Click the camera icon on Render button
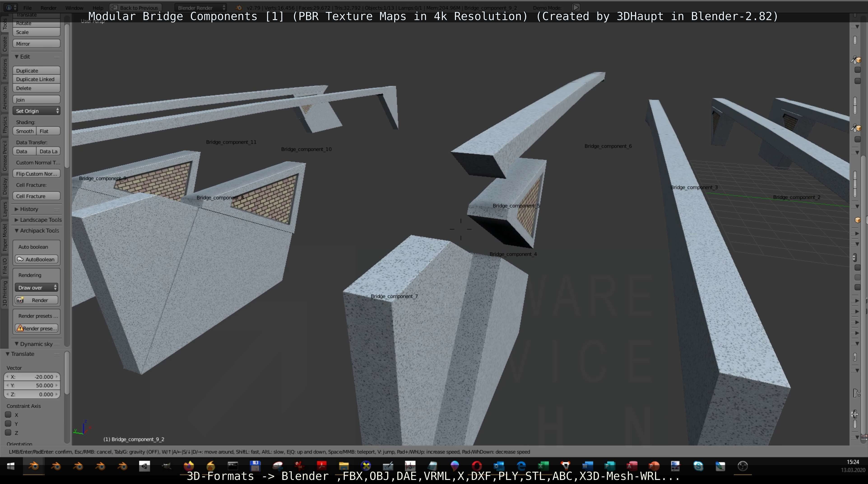This screenshot has height=484, width=868. coord(20,300)
